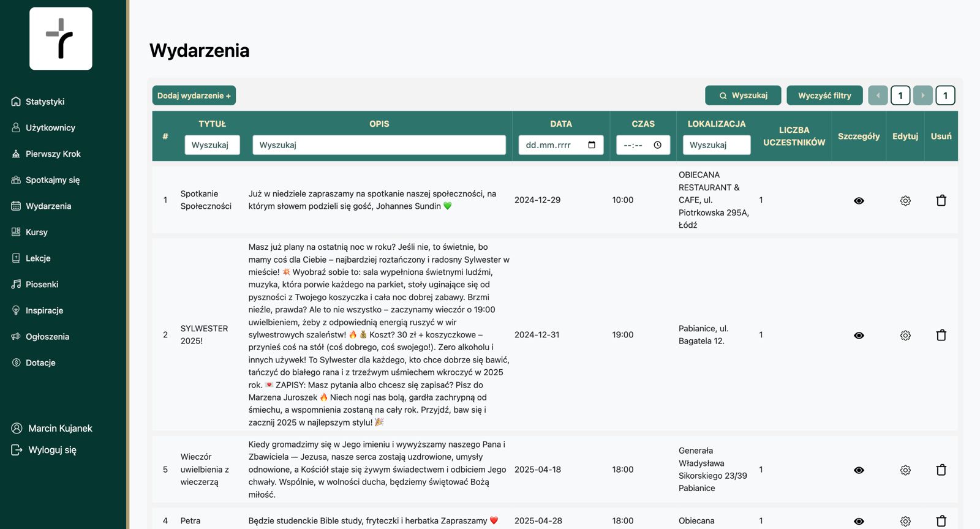Click the date 2024-12-29 cell
Screen dimensions: 980x529
click(537, 200)
